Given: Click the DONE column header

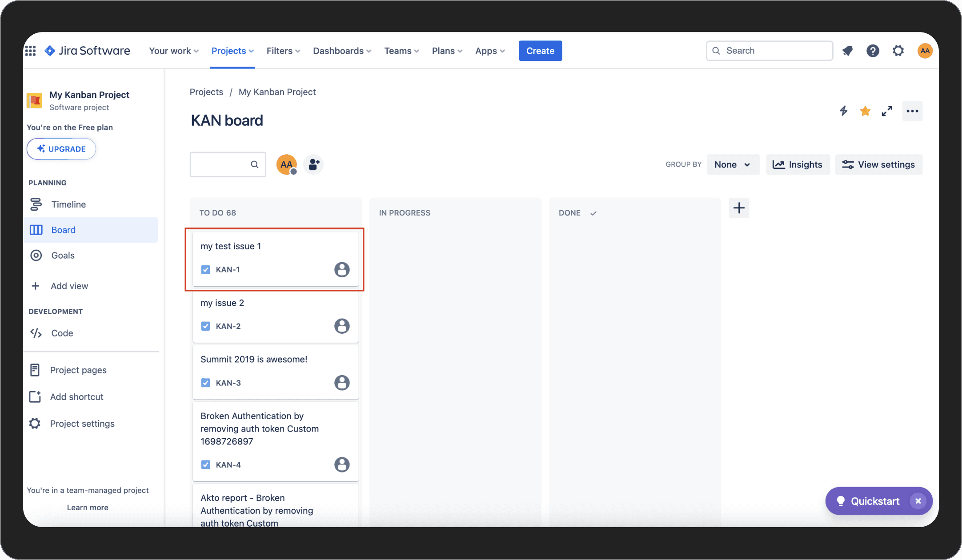Looking at the screenshot, I should click(569, 213).
